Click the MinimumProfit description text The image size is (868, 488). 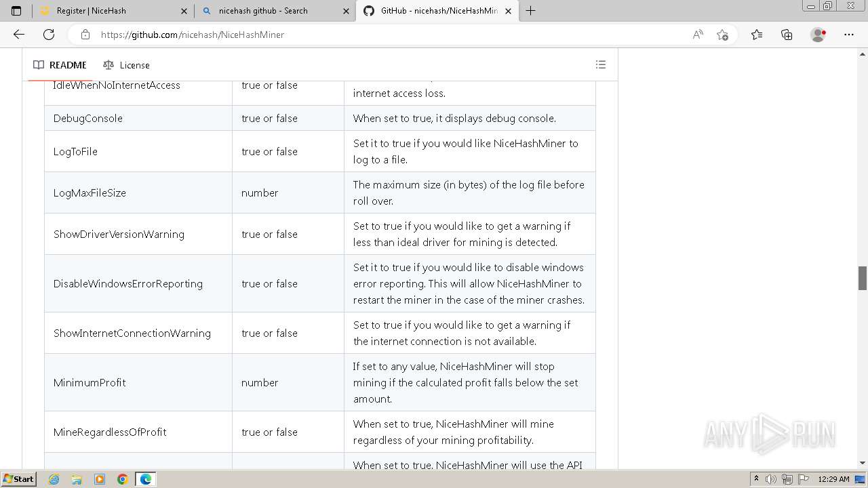pos(465,382)
